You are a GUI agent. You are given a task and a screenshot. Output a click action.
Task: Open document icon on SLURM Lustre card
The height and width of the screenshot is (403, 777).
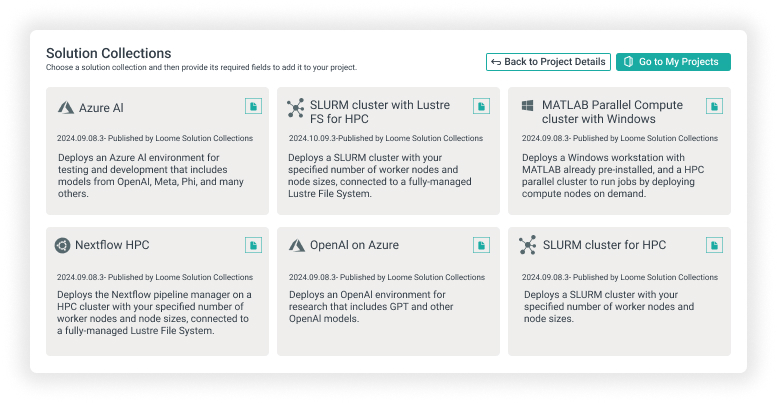coord(482,106)
